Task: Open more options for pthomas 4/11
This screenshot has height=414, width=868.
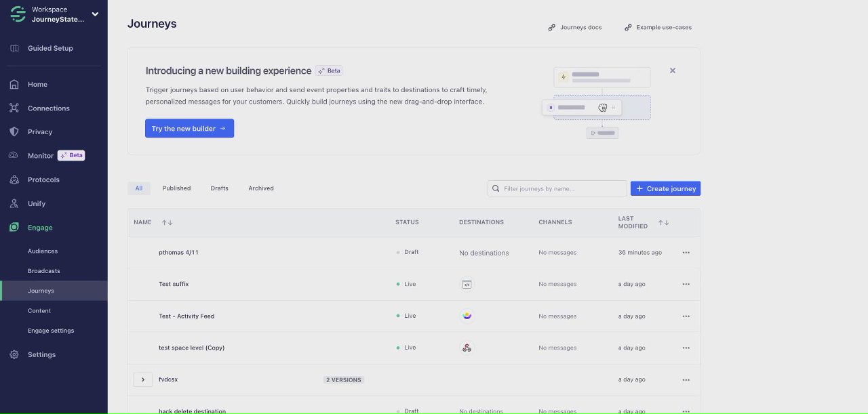Action: pos(686,253)
